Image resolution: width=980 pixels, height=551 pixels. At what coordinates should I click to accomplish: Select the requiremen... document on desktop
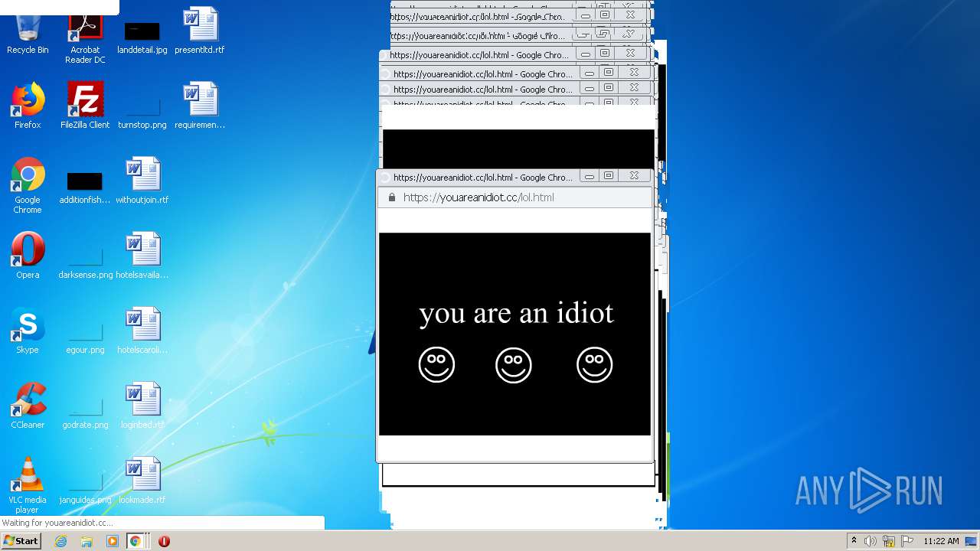point(200,106)
